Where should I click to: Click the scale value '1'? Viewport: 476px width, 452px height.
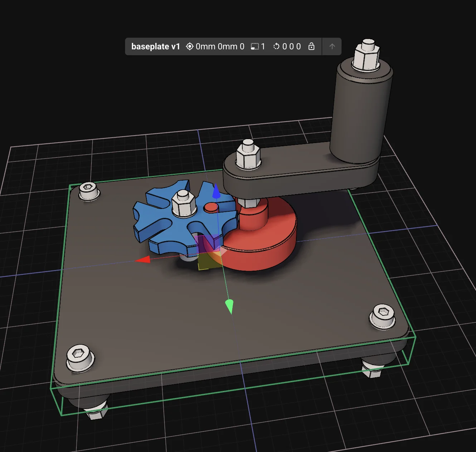tap(263, 46)
